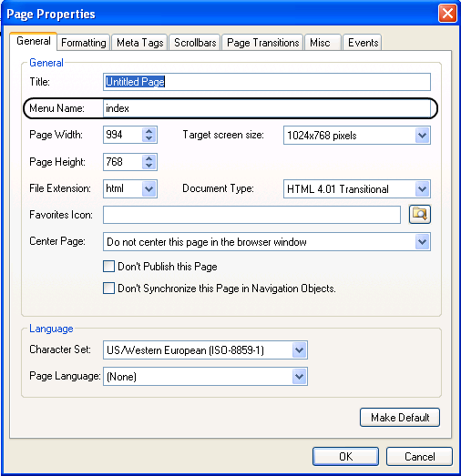The image size is (461, 476).
Task: Open the Meta Tags tab
Action: point(139,43)
